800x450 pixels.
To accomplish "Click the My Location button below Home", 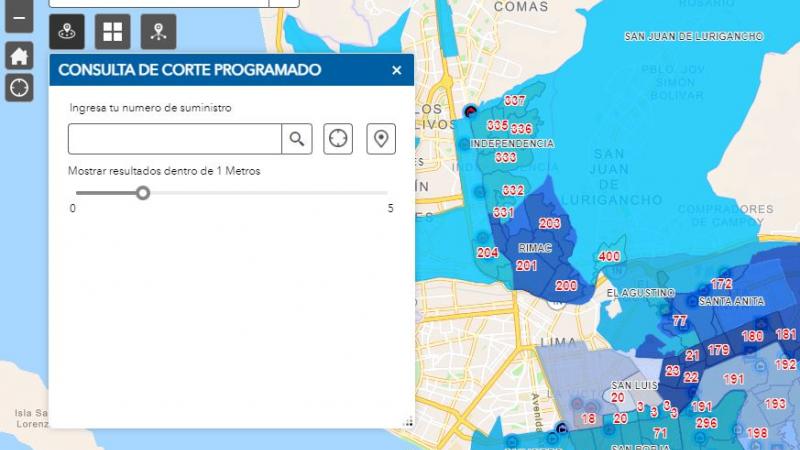I will (18, 88).
